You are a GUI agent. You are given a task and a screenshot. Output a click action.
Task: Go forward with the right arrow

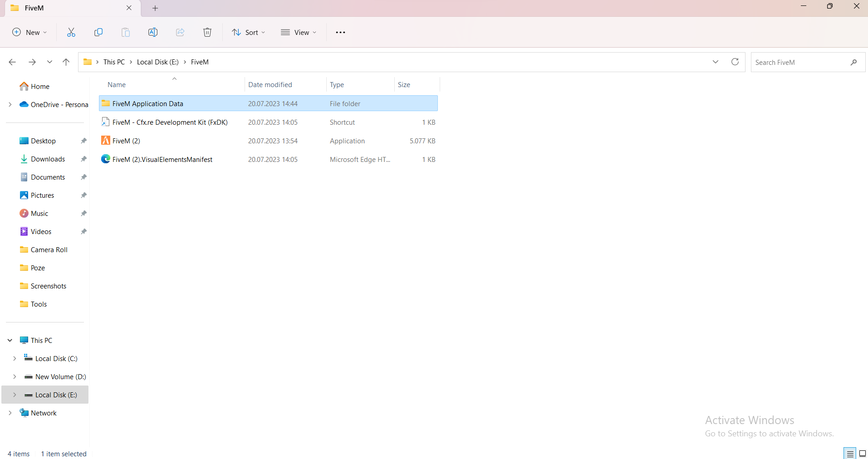(x=32, y=62)
